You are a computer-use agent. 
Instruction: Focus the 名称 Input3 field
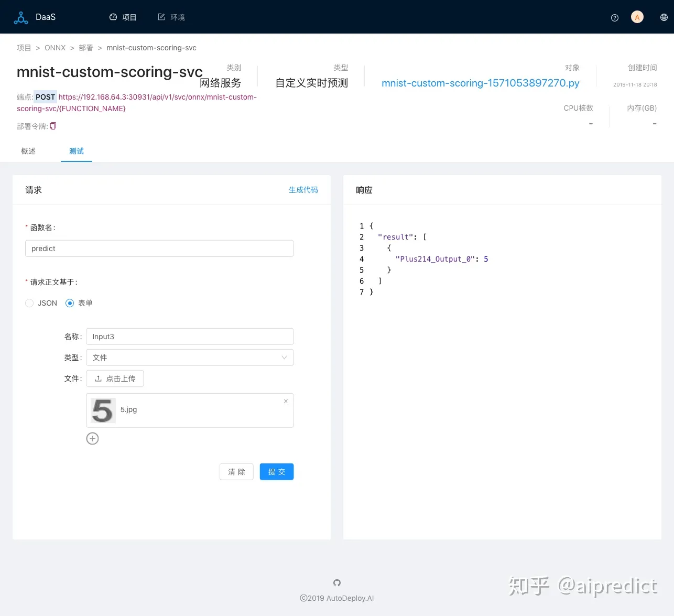190,337
